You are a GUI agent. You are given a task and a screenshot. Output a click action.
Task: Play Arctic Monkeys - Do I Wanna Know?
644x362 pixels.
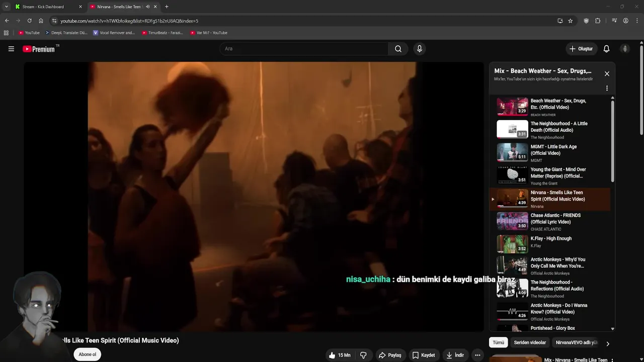pyautogui.click(x=550, y=311)
